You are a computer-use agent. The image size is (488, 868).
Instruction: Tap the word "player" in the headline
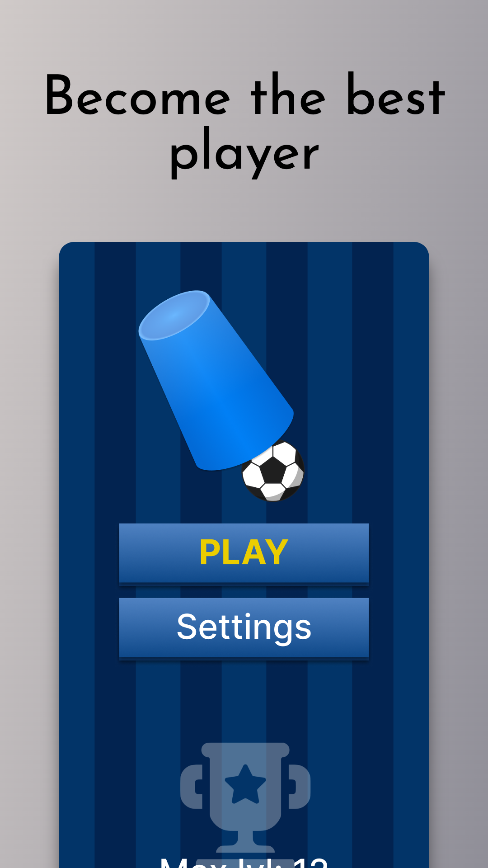click(244, 154)
